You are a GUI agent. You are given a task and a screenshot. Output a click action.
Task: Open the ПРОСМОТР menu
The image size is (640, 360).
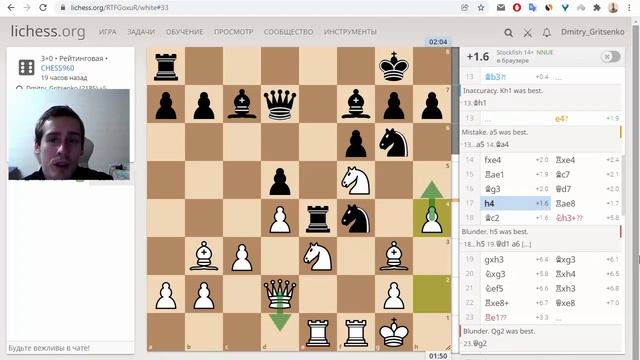click(x=233, y=32)
